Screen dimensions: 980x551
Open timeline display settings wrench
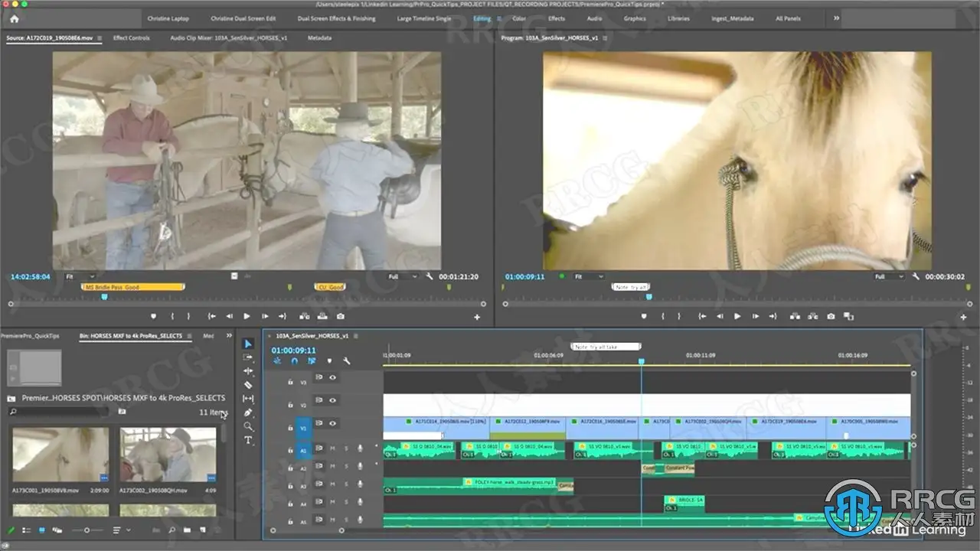click(346, 361)
